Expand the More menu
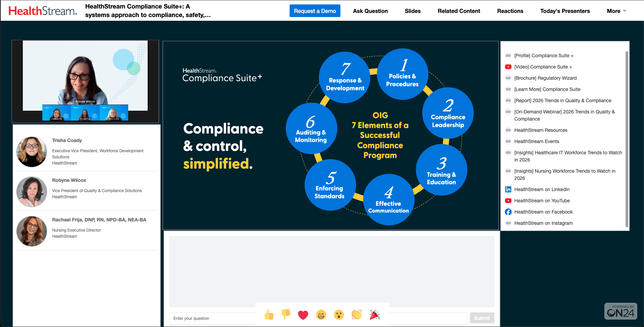The width and height of the screenshot is (644, 327). click(x=616, y=11)
